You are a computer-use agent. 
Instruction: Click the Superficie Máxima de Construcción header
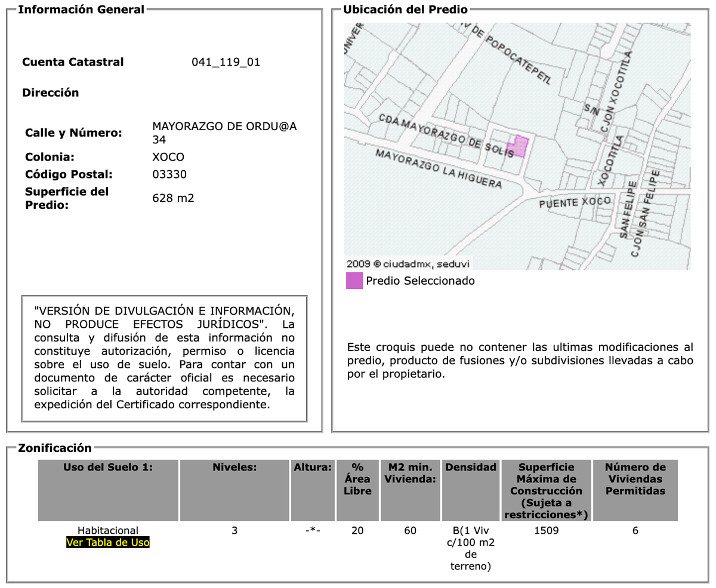(x=546, y=490)
